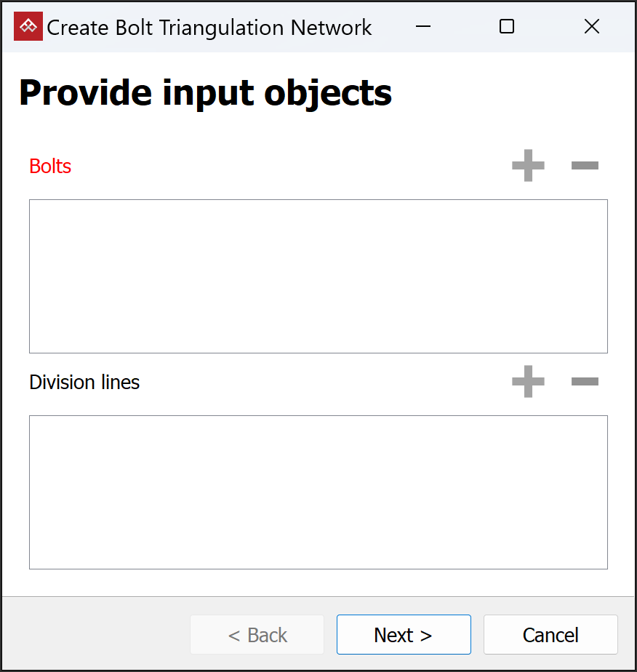Click the red app logo in title bar
Viewport: 637px width, 672px height.
(x=28, y=27)
